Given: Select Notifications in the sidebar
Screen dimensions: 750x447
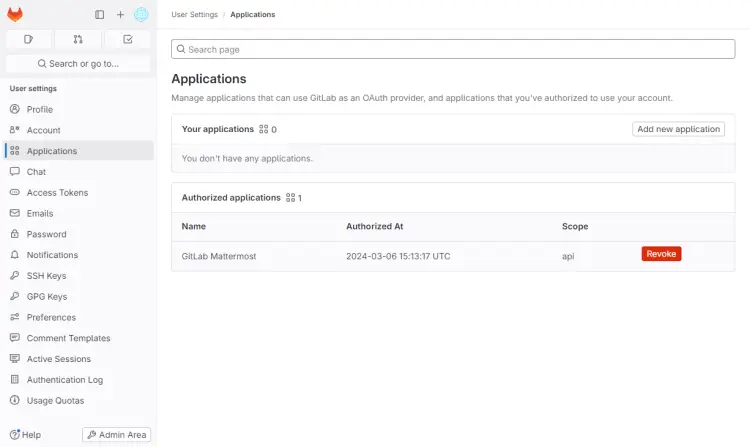Looking at the screenshot, I should (52, 255).
